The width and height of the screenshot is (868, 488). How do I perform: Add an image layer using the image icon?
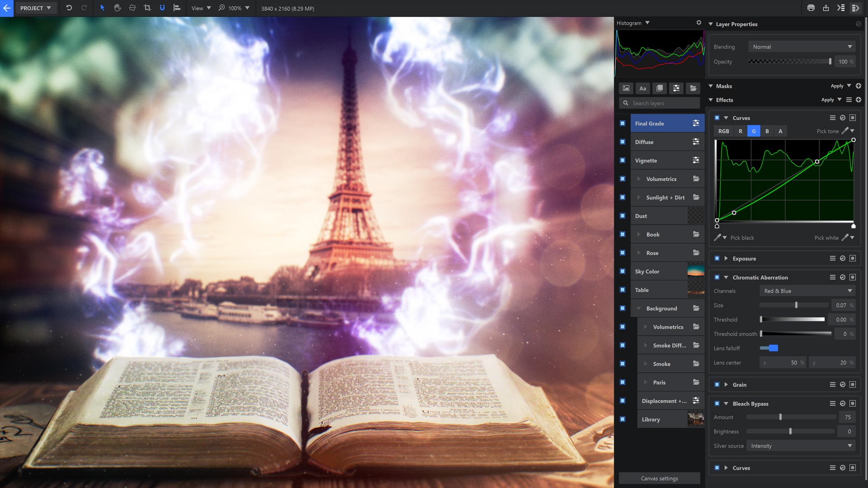tap(626, 88)
